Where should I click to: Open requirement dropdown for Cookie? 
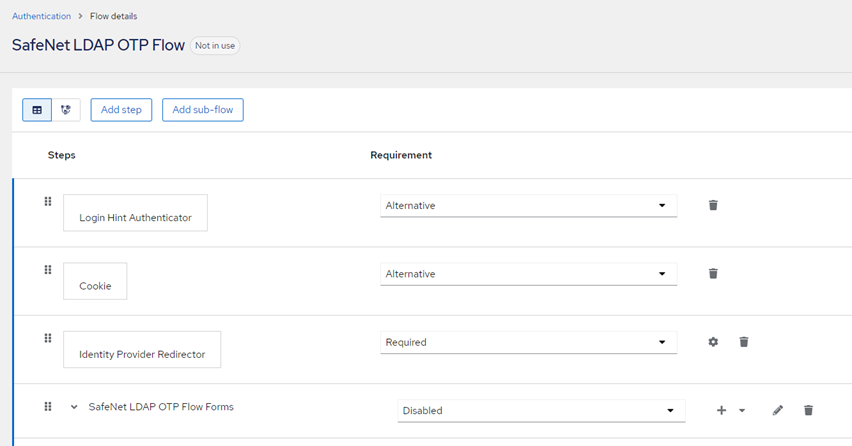[529, 274]
